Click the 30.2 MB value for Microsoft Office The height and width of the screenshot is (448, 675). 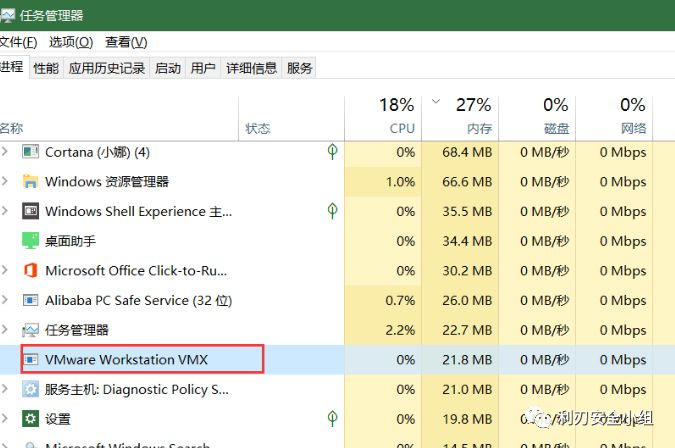[x=467, y=271]
